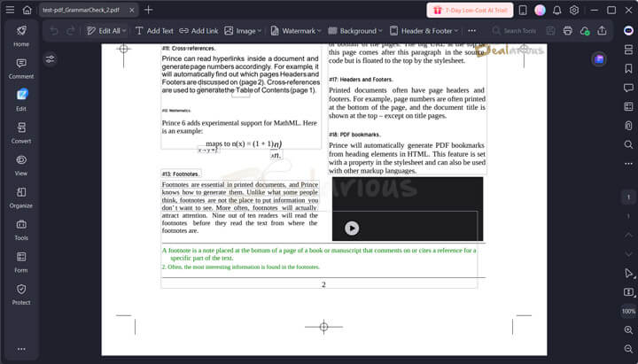638x364 pixels.
Task: Click the green footnote text block
Action: tap(319, 259)
